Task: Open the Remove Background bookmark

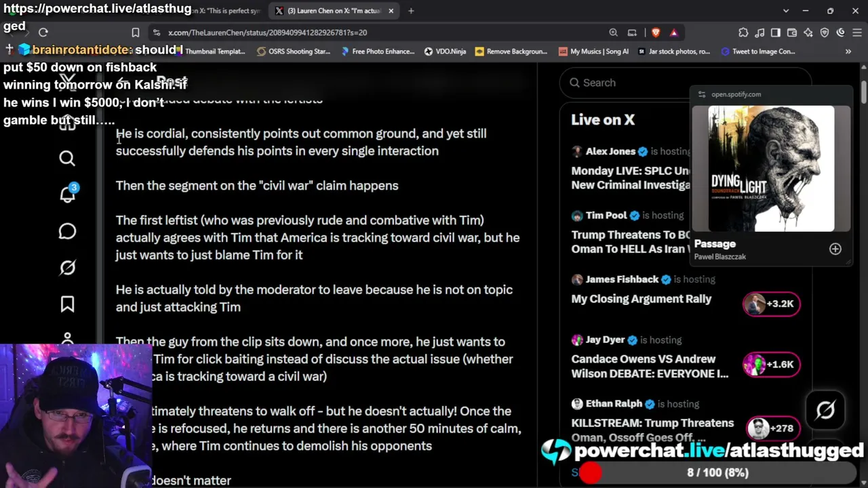Action: 511,52
